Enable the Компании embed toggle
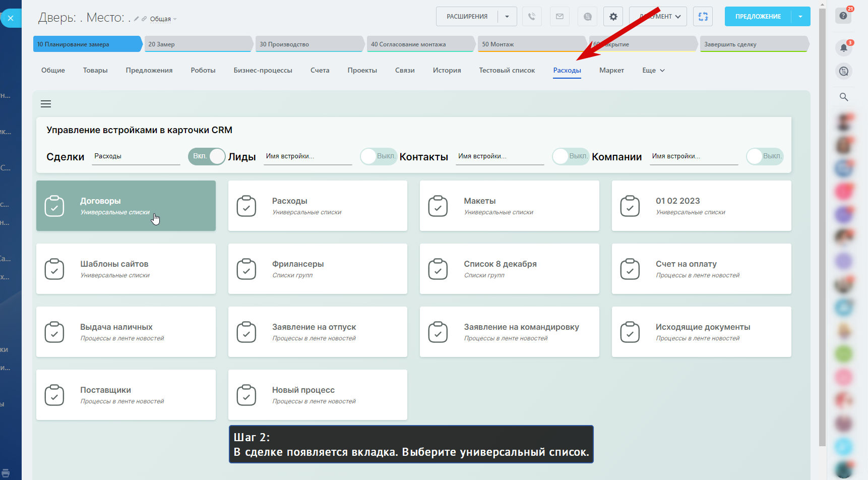Screen dimensions: 868x480 pyautogui.click(x=765, y=156)
